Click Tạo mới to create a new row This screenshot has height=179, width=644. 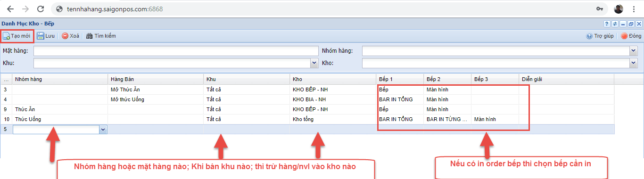[x=17, y=36]
